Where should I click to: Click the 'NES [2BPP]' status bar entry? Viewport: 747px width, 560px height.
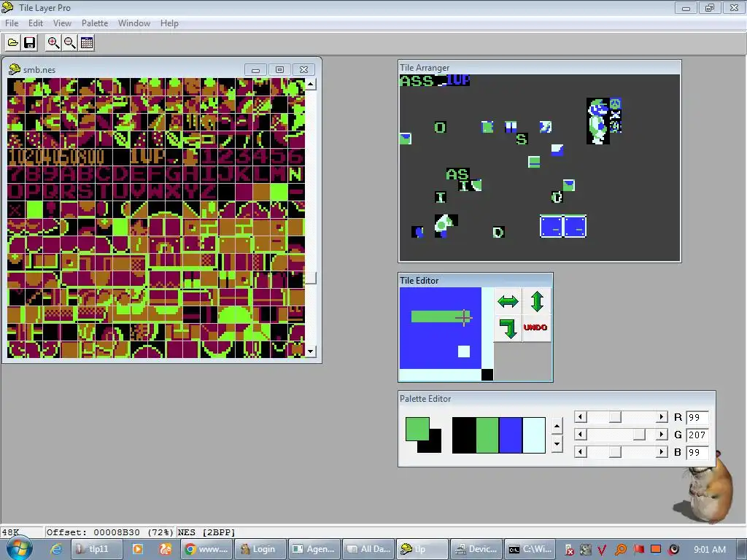[206, 532]
